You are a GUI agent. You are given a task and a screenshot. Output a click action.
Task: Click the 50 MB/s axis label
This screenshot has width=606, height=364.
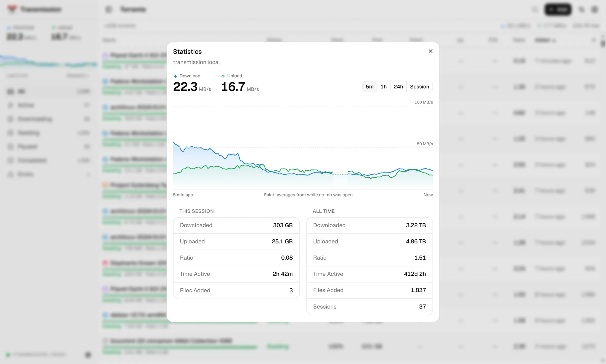click(x=425, y=144)
